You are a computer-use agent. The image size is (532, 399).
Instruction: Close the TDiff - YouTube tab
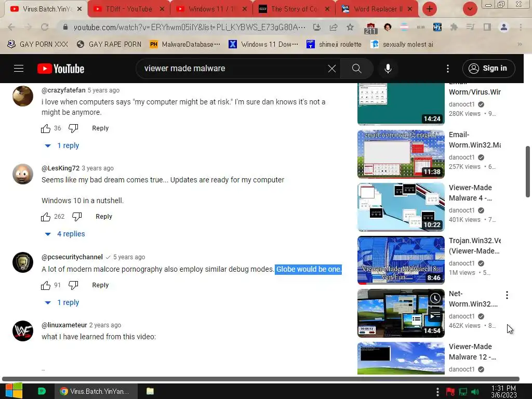pyautogui.click(x=162, y=9)
